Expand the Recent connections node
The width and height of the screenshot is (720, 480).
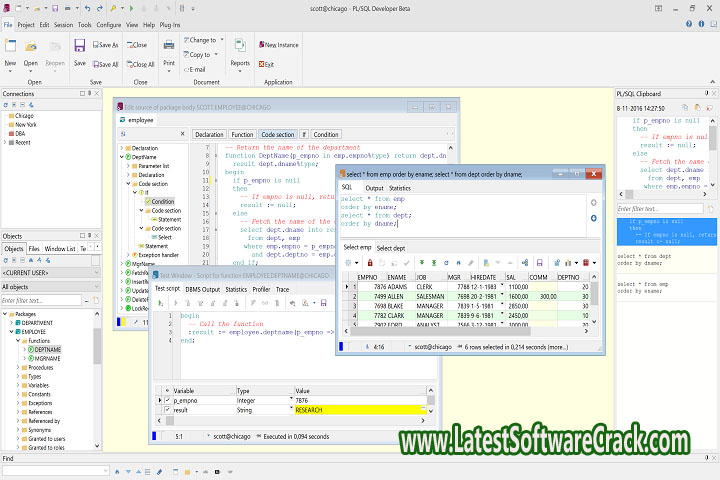pos(5,142)
